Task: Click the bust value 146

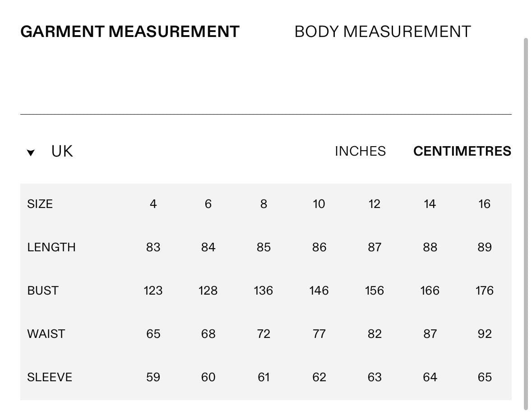Action: point(319,291)
